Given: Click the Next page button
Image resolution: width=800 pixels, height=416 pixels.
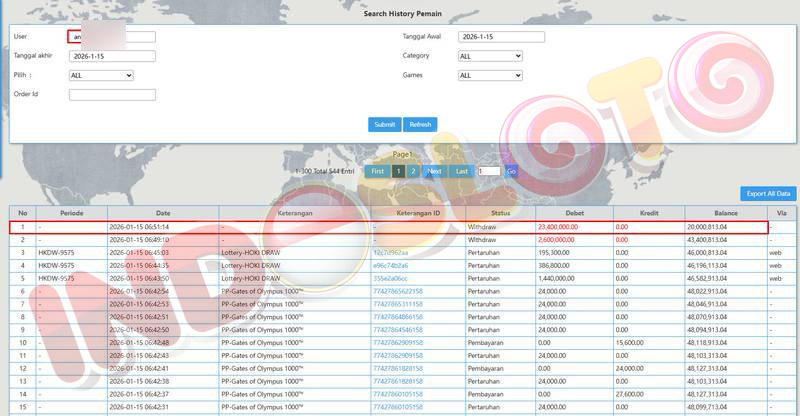Looking at the screenshot, I should coord(434,171).
